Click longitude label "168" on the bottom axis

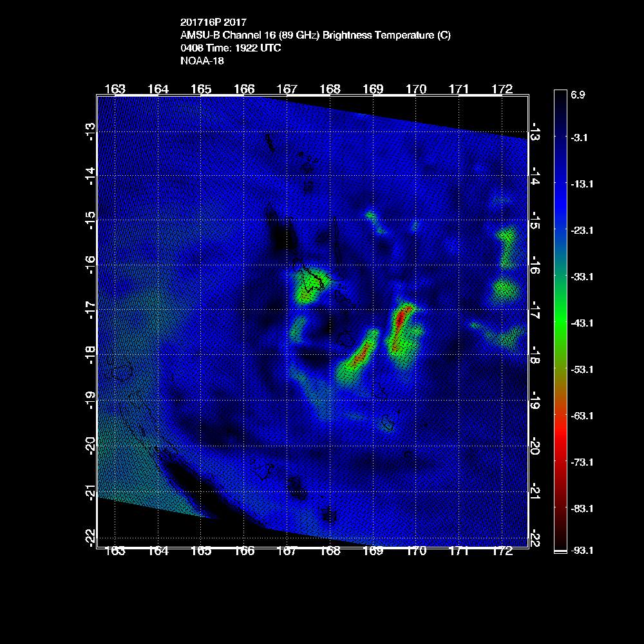click(x=330, y=551)
